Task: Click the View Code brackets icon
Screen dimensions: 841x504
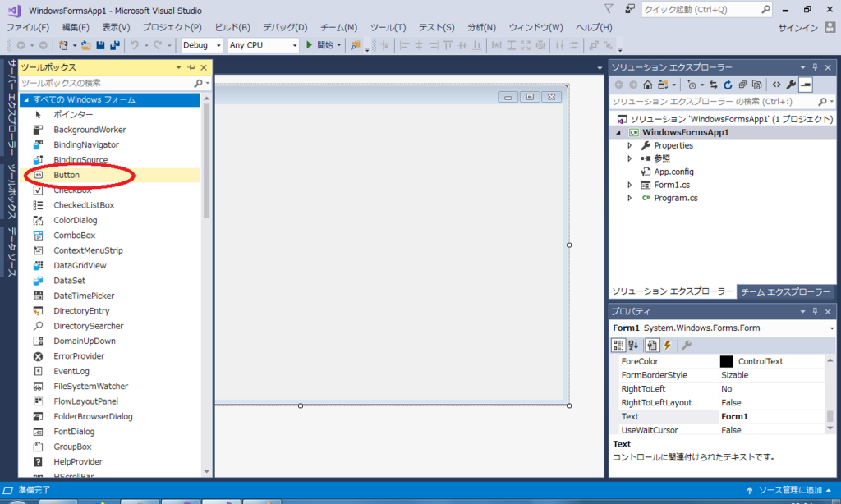Action: pyautogui.click(x=776, y=85)
